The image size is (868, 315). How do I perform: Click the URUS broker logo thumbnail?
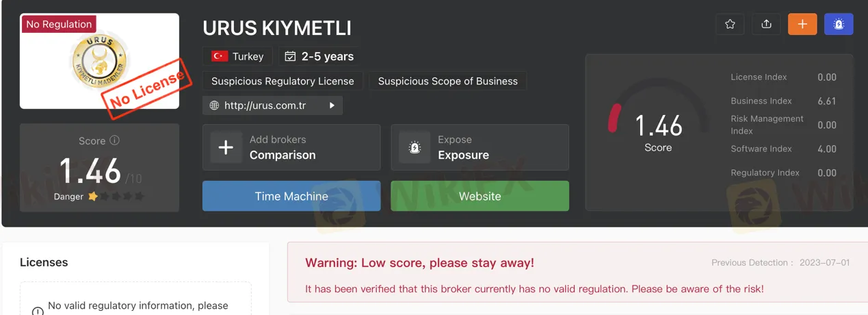[99, 62]
